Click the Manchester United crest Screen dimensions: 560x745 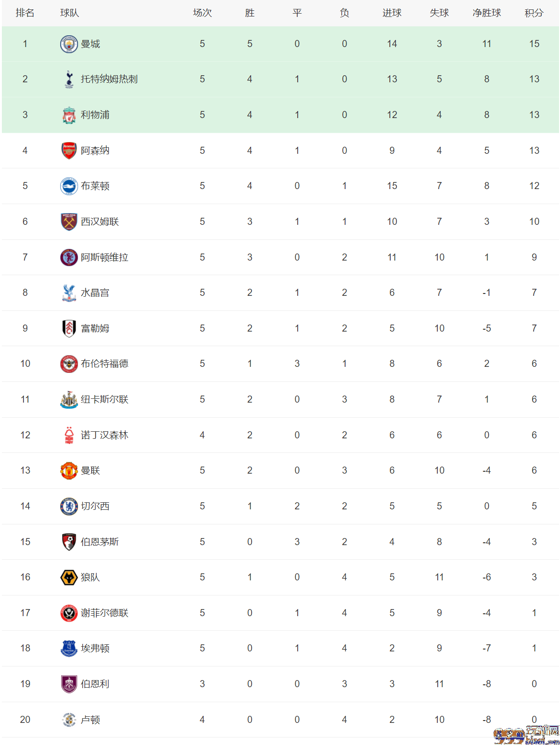[x=69, y=470]
